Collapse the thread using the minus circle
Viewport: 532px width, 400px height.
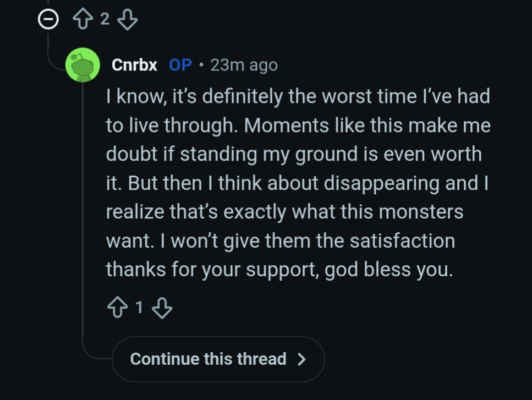48,20
